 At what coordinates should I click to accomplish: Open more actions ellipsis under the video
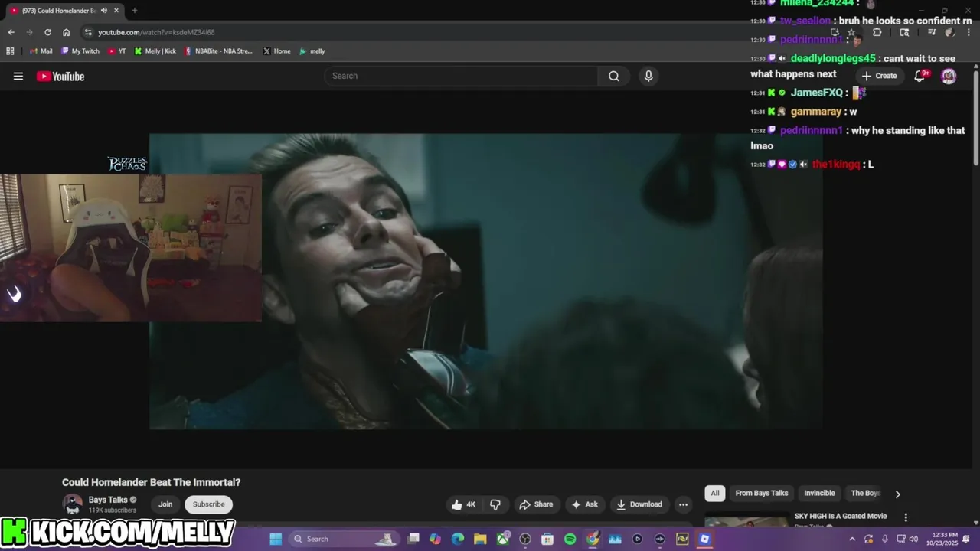[683, 504]
